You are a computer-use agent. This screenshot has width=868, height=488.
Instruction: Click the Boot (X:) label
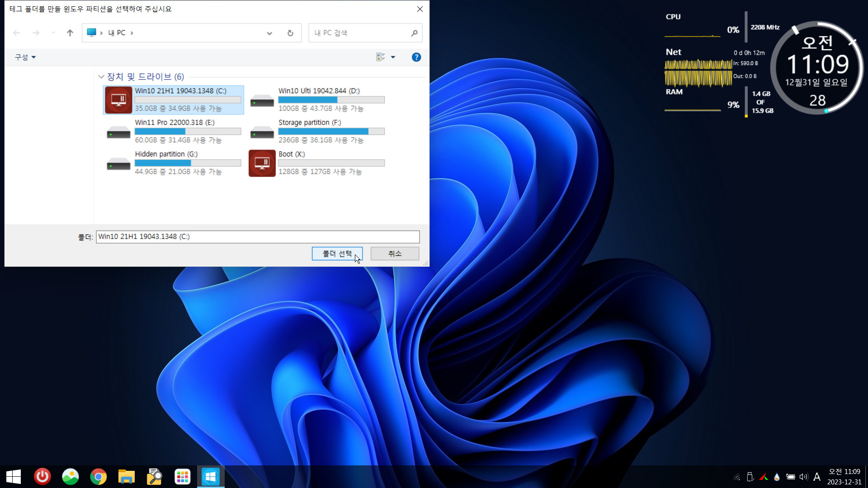pyautogui.click(x=292, y=154)
